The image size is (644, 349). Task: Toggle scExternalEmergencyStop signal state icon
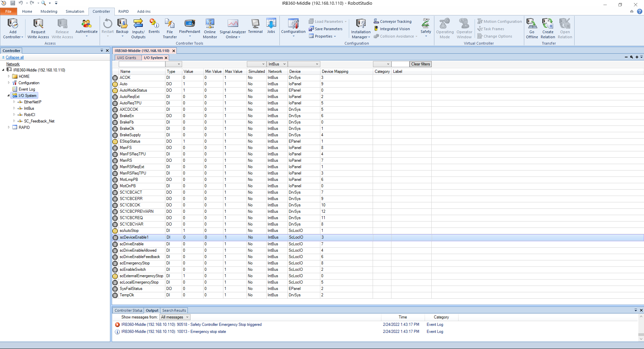coord(115,276)
